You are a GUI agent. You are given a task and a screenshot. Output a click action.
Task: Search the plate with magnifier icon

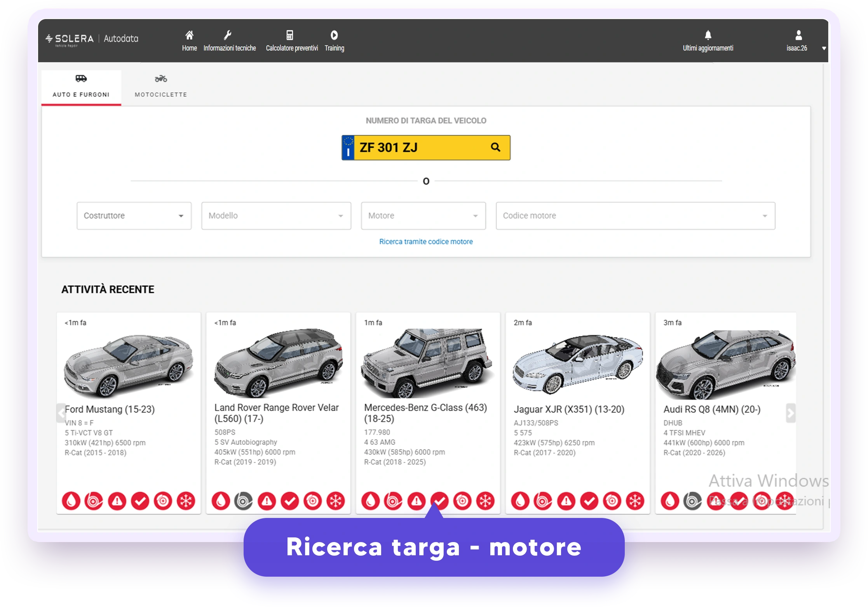(495, 147)
